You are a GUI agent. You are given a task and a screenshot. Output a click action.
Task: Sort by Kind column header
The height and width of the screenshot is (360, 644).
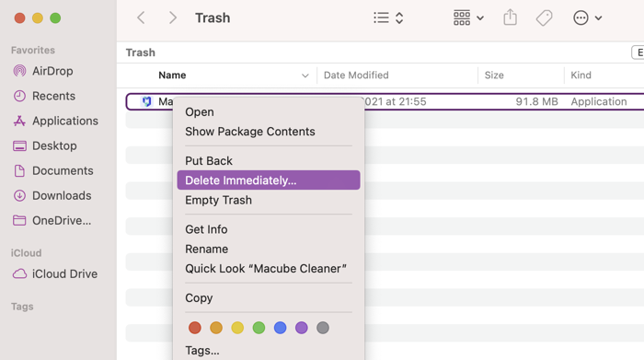[x=581, y=75]
